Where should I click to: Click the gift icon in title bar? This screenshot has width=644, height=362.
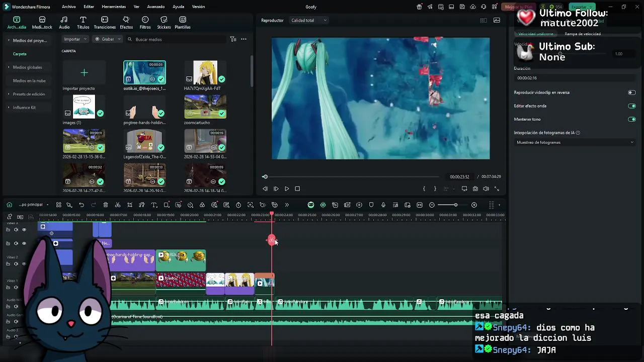419,7
